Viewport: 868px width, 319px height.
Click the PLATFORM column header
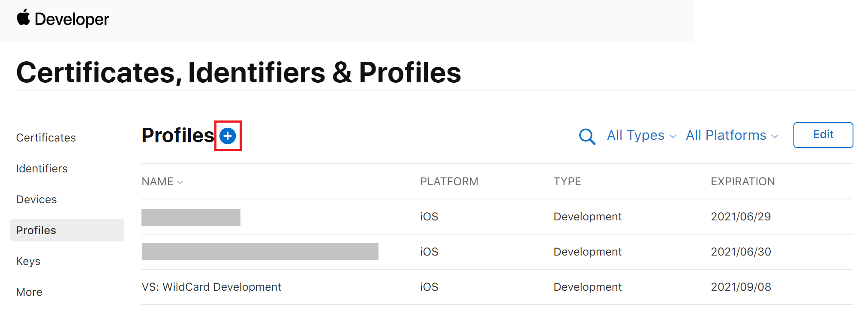coord(449,182)
